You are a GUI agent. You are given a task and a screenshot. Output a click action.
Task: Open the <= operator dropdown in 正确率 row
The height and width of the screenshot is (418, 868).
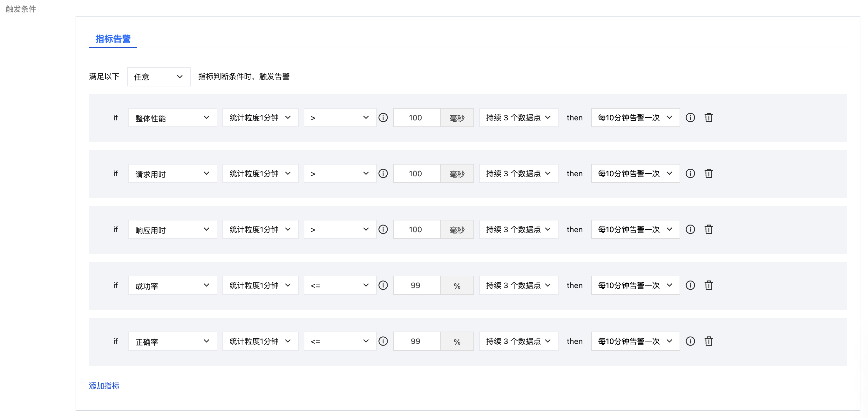pos(340,341)
